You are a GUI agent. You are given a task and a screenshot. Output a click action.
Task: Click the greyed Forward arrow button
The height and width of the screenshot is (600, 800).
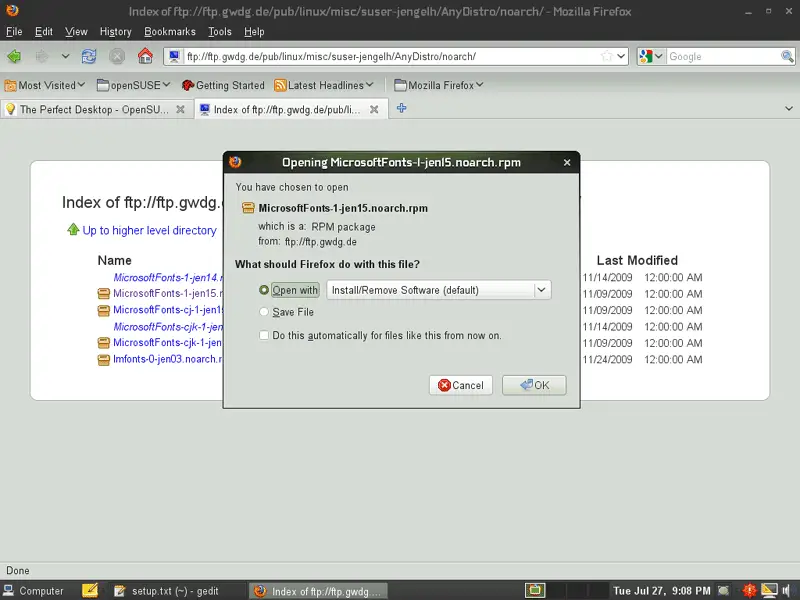pos(42,56)
